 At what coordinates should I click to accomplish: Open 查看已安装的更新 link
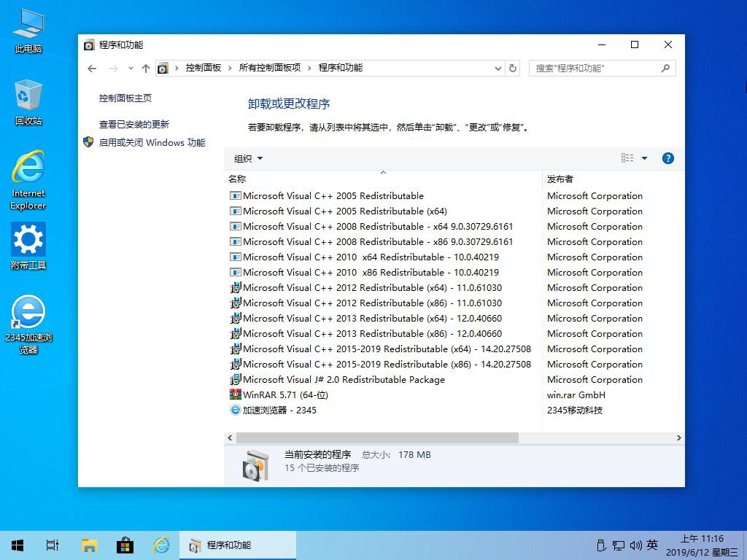(134, 124)
